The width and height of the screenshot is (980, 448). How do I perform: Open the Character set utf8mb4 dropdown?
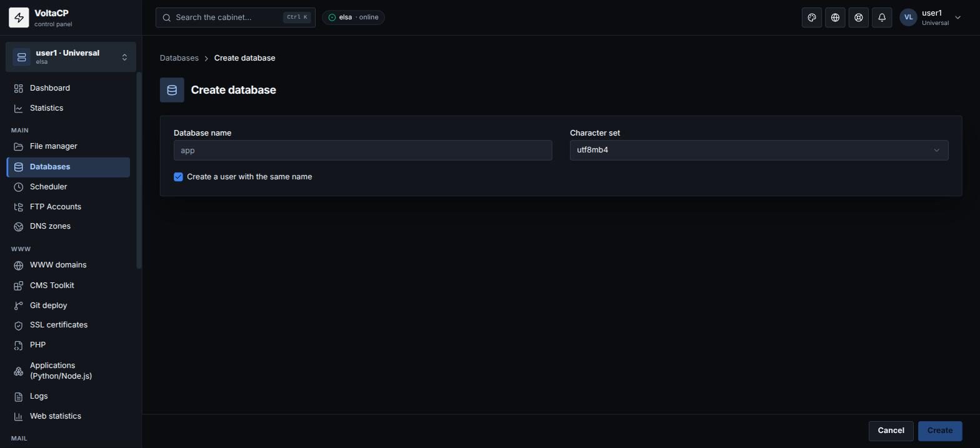pos(759,150)
